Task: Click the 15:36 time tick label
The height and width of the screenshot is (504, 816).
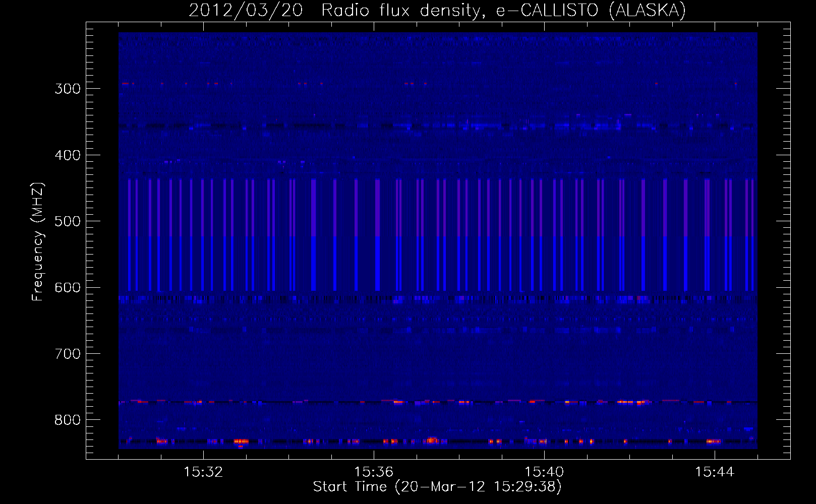Action: click(x=374, y=472)
